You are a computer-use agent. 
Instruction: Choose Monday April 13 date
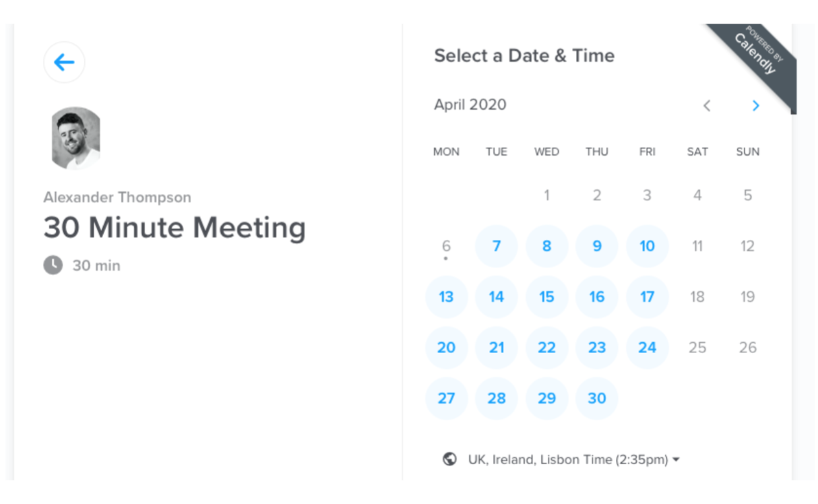click(446, 297)
